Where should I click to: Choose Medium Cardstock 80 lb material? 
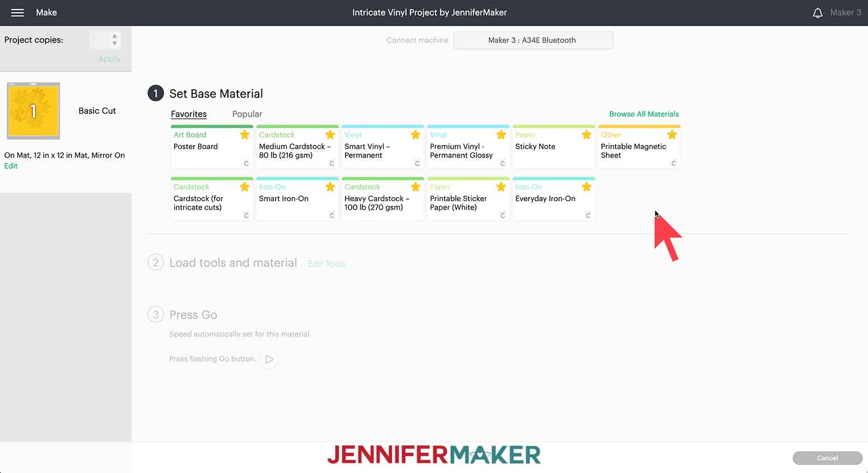click(297, 147)
